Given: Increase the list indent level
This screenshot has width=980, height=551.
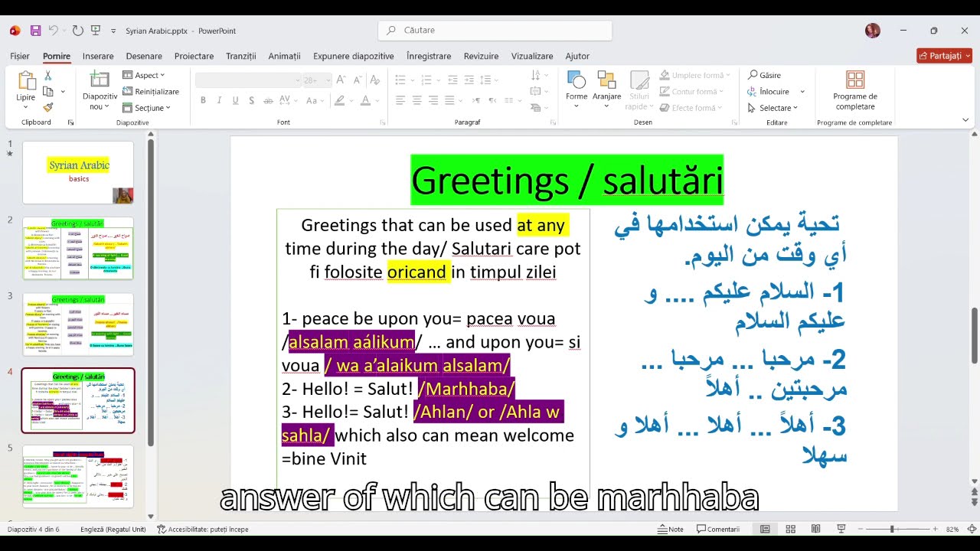Looking at the screenshot, I should (470, 80).
